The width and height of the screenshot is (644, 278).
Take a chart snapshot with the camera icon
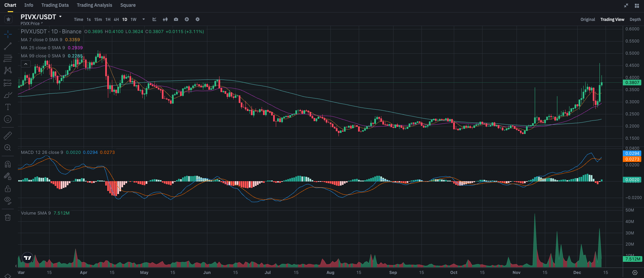pos(176,19)
